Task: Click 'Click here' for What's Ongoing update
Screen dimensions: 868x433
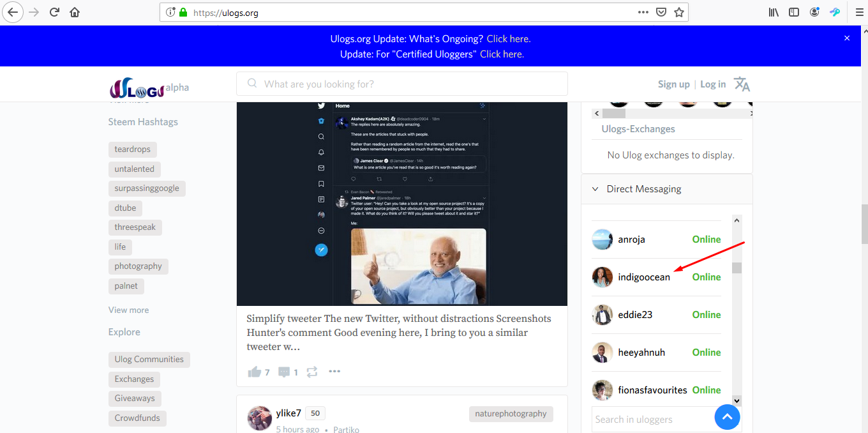Action: 508,39
